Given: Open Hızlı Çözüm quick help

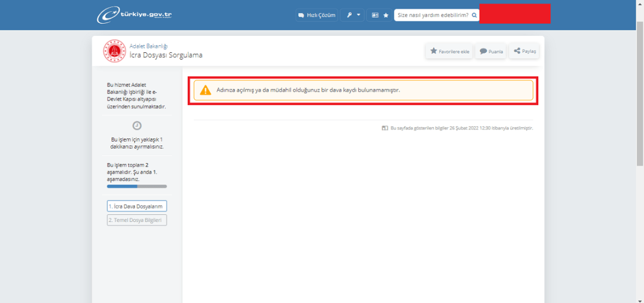Looking at the screenshot, I should pos(316,15).
